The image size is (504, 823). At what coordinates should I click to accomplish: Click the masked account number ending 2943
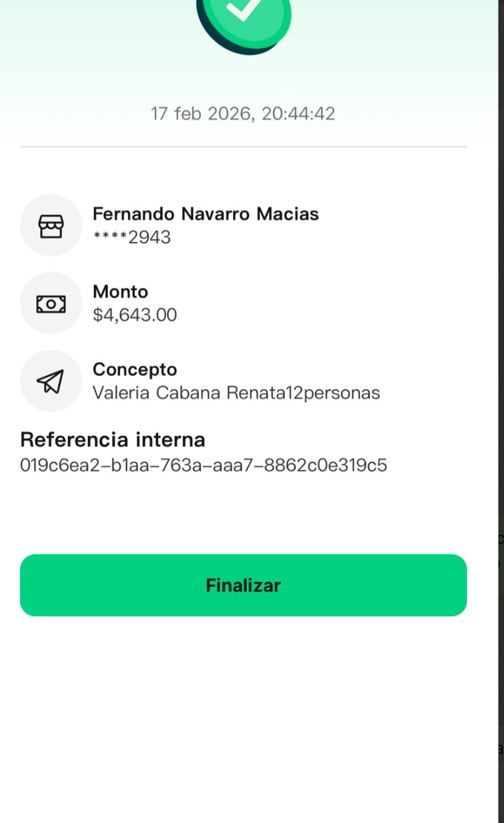(x=132, y=237)
